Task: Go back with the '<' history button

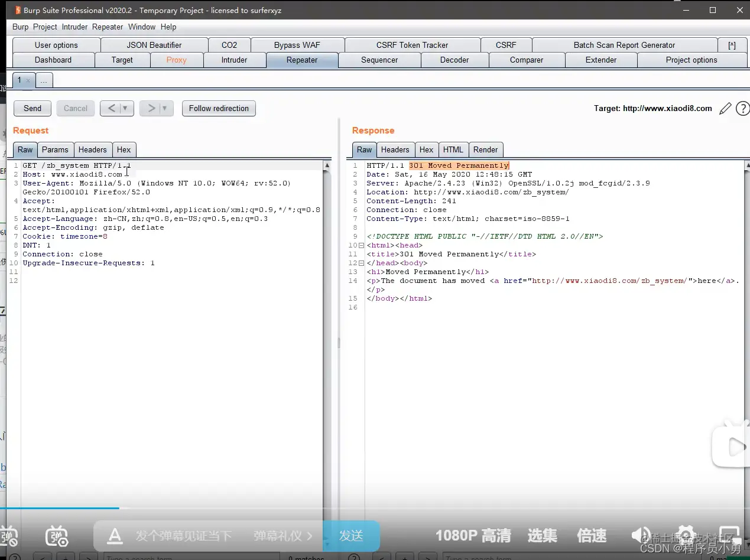Action: click(x=111, y=108)
